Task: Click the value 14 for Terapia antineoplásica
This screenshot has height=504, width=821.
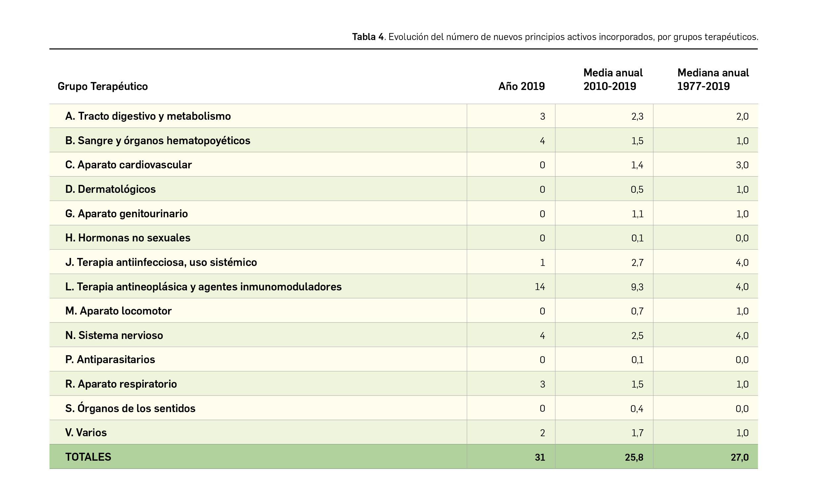Action: point(541,287)
